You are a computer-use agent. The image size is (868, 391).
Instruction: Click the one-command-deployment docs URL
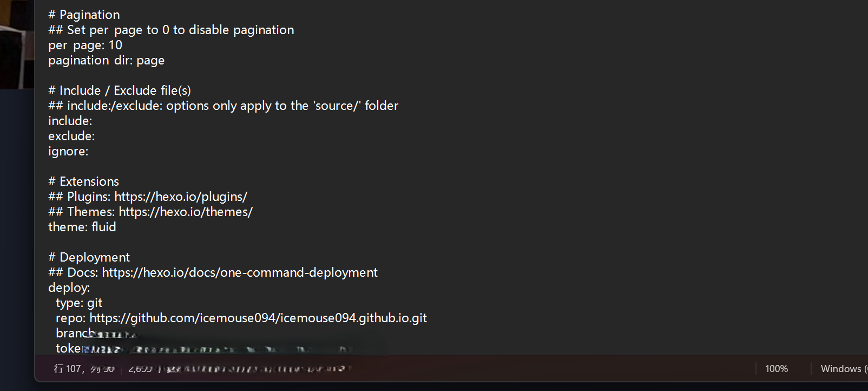click(x=239, y=272)
